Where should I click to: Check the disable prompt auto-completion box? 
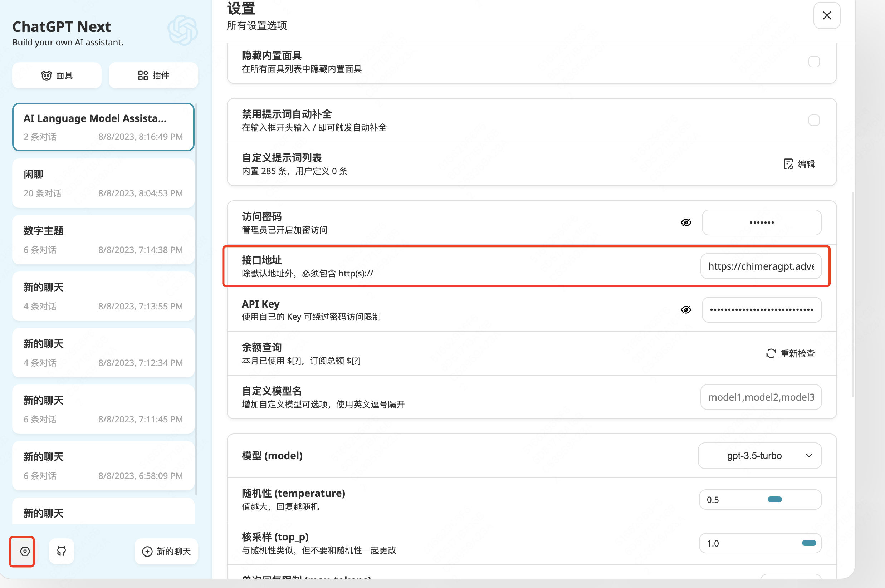click(814, 120)
